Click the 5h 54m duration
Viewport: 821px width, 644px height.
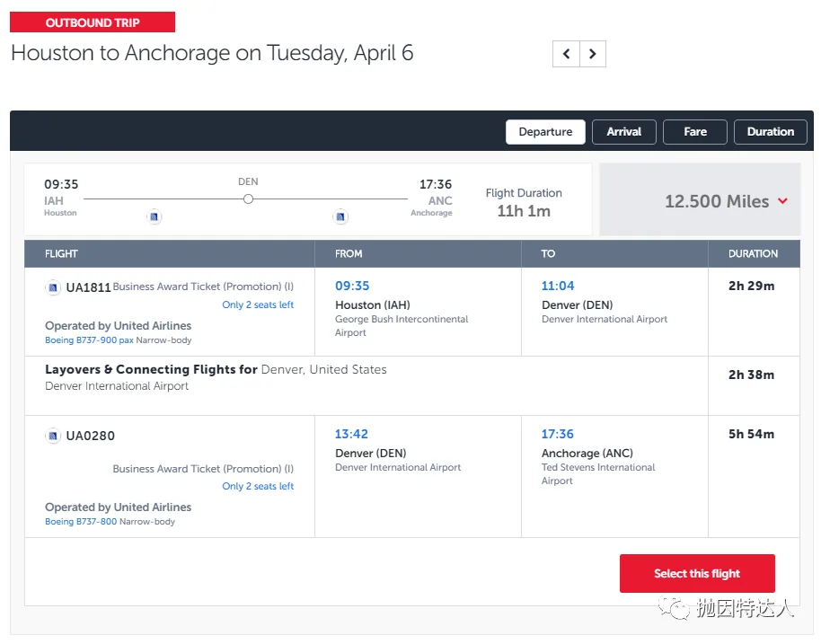tap(751, 434)
